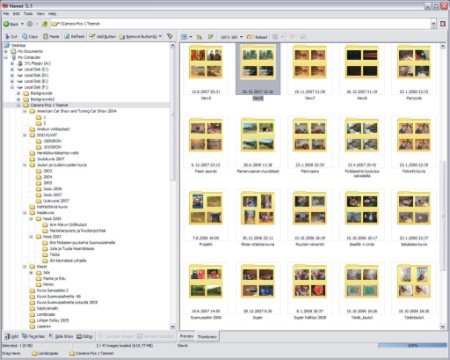Click the blue progress bar in status bar
The height and width of the screenshot is (360, 450).
[x=412, y=346]
